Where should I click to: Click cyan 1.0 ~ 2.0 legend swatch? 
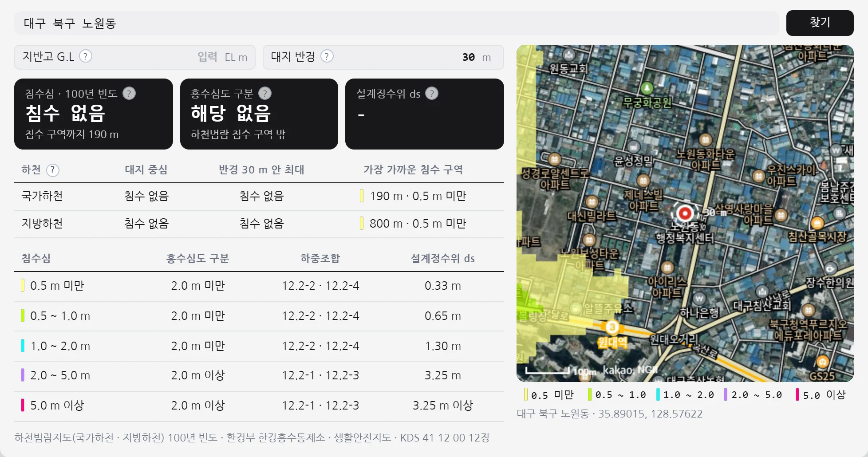tap(658, 394)
